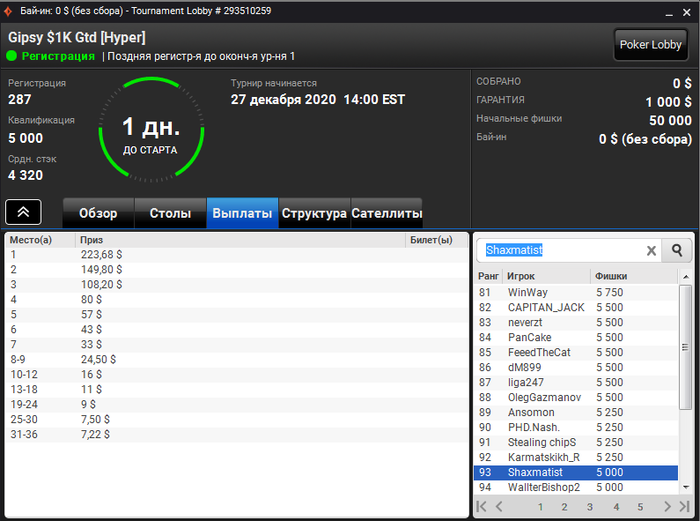Switch to the Столы tab
The height and width of the screenshot is (521, 700).
tap(170, 213)
